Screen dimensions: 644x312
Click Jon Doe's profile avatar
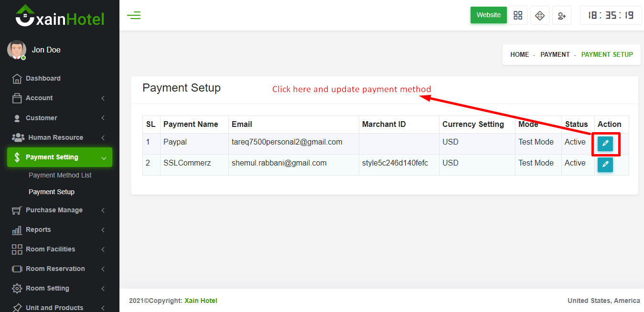tap(17, 50)
